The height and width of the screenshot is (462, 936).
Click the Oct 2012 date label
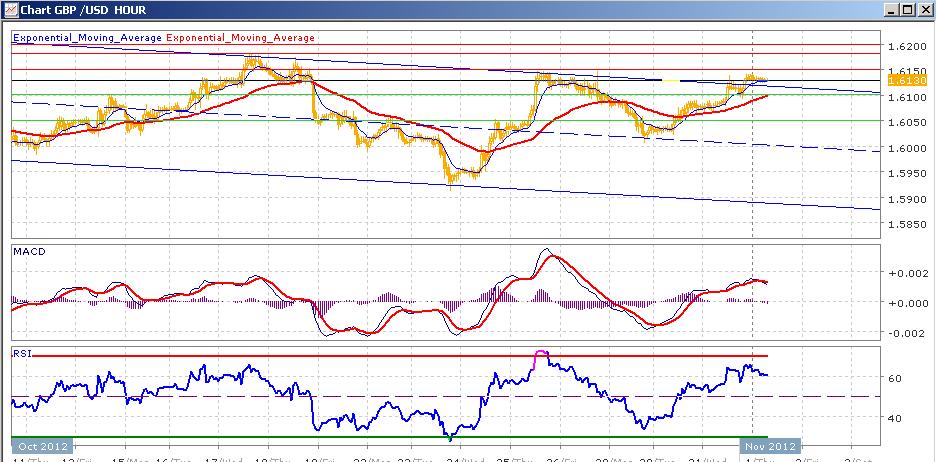[x=42, y=446]
